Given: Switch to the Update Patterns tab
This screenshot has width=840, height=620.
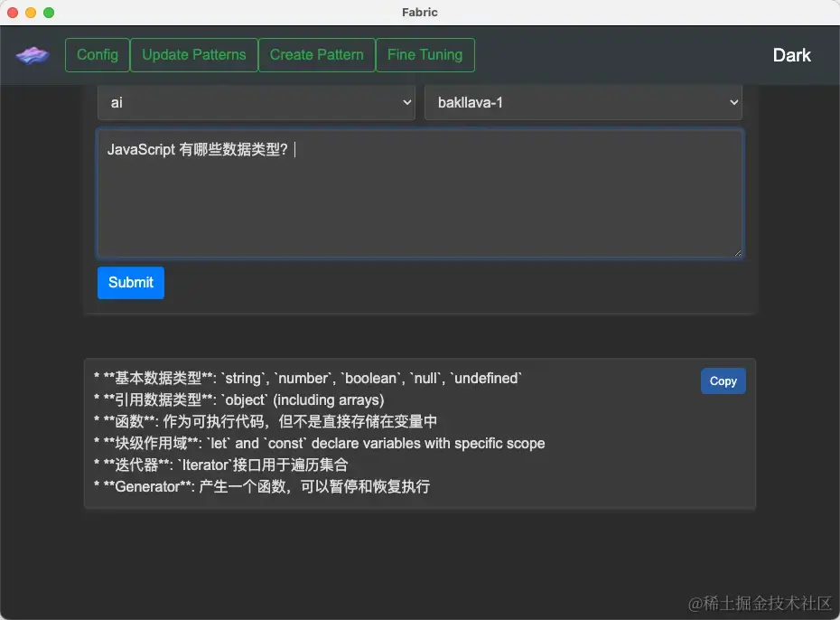Looking at the screenshot, I should pyautogui.click(x=193, y=54).
